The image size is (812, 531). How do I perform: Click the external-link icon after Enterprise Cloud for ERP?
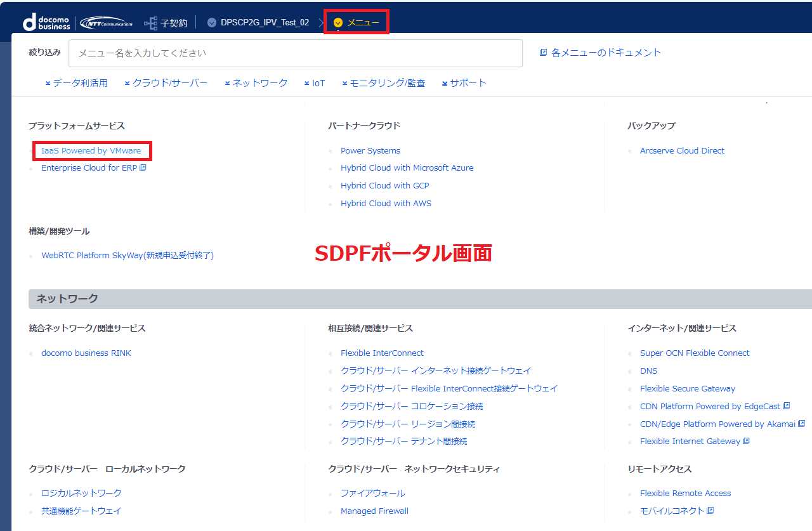click(x=143, y=168)
